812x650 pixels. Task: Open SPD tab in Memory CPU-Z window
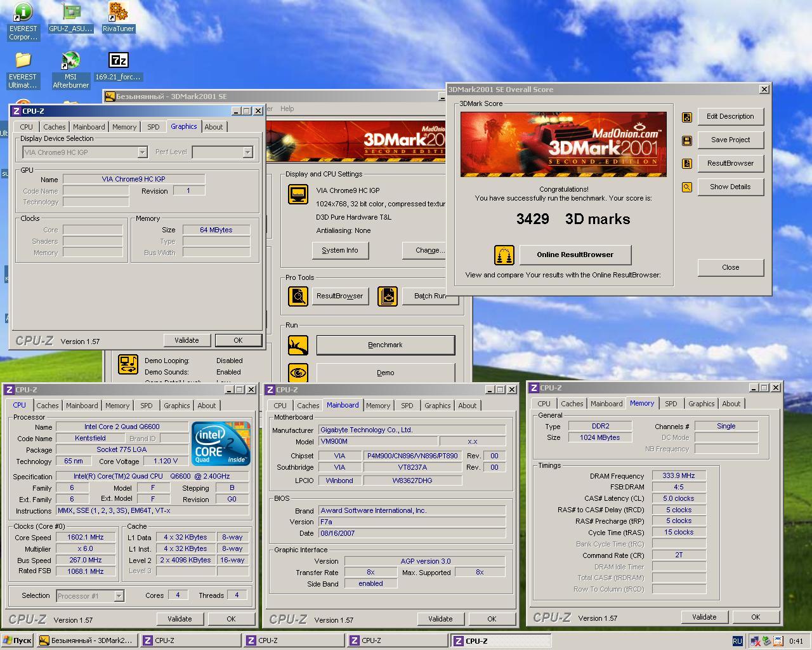click(671, 404)
